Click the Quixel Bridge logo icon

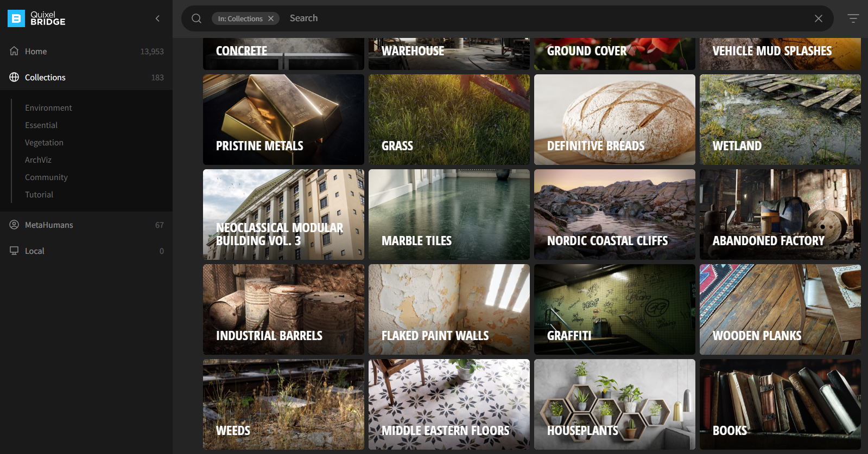click(x=16, y=18)
